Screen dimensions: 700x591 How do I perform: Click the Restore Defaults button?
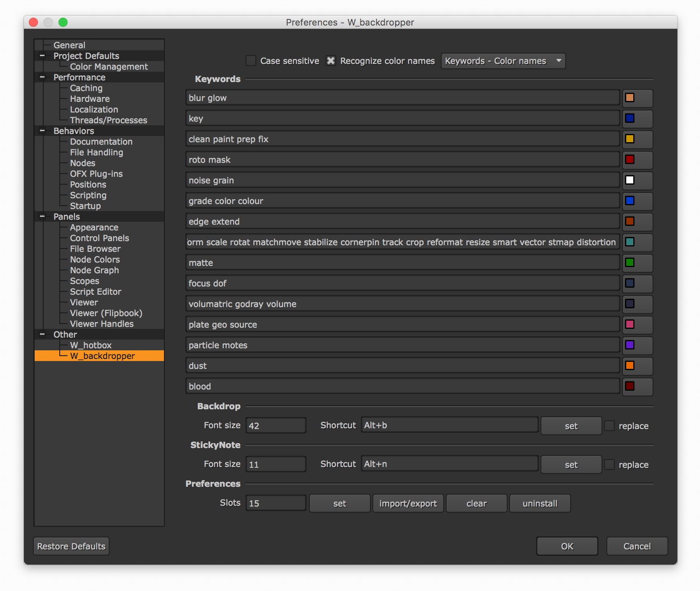click(71, 546)
